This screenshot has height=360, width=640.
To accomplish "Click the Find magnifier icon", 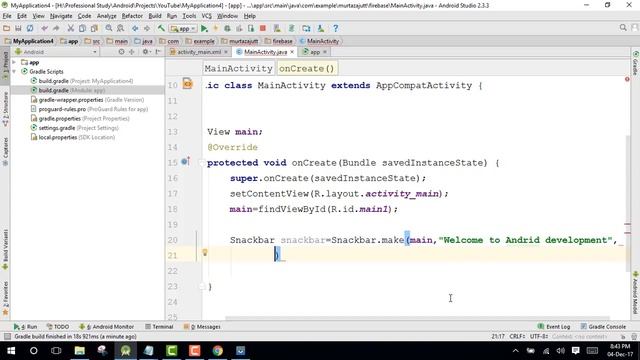I will tap(109, 28).
